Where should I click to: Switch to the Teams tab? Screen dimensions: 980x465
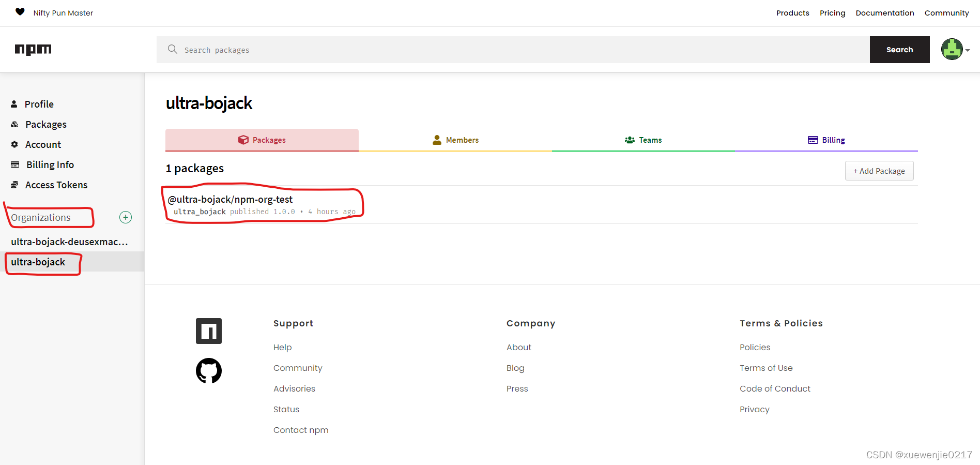pos(644,140)
